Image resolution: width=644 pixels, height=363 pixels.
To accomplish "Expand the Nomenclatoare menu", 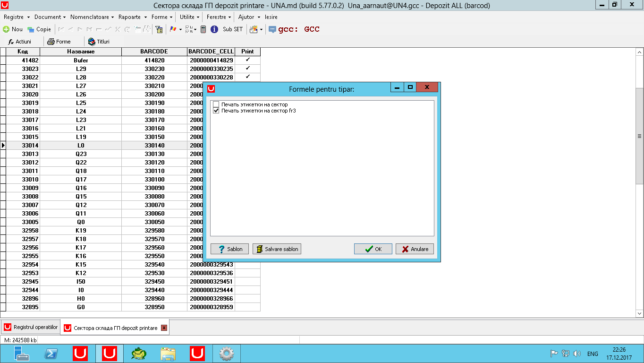I will point(92,17).
